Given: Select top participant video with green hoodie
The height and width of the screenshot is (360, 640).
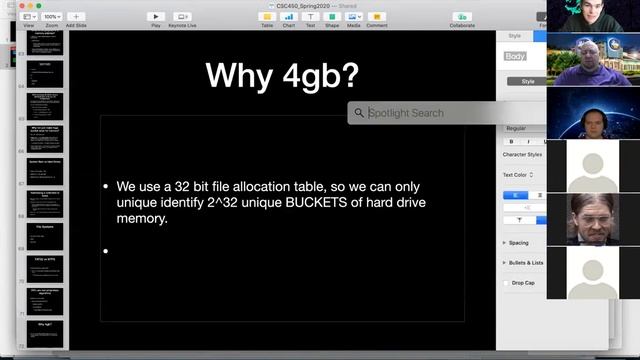Looking at the screenshot, I should pyautogui.click(x=593, y=16).
